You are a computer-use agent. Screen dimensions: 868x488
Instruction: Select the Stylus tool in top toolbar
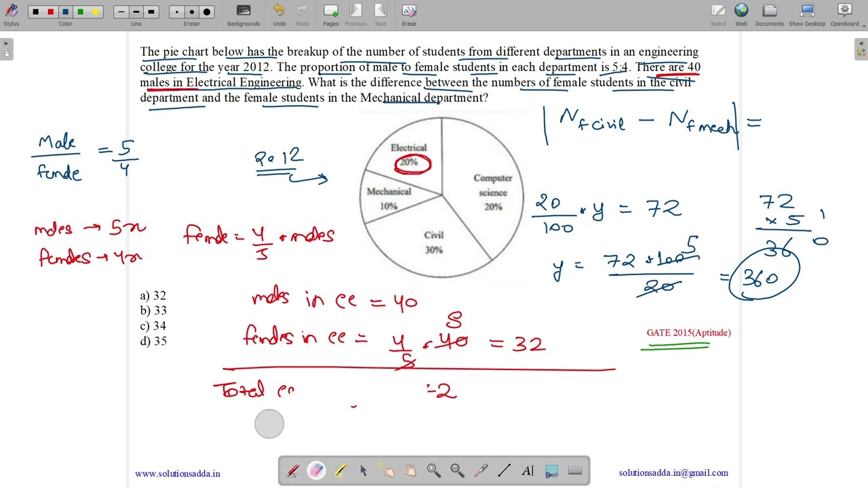tap(11, 14)
